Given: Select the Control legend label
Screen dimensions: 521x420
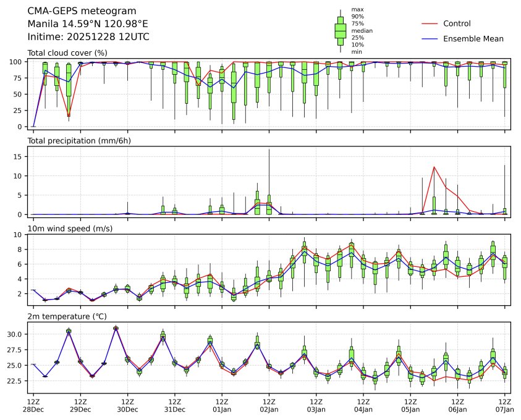Looking at the screenshot, I should tap(457, 23).
